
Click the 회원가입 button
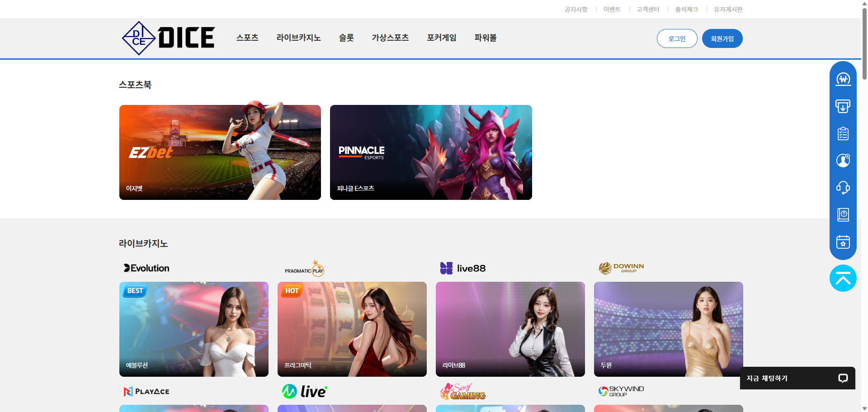pos(722,38)
